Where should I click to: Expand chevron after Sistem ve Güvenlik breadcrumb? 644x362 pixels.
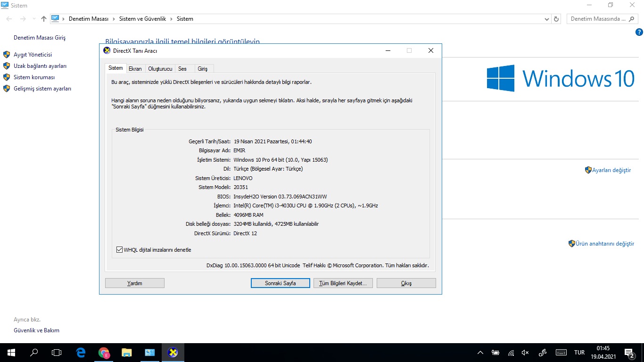tap(172, 19)
